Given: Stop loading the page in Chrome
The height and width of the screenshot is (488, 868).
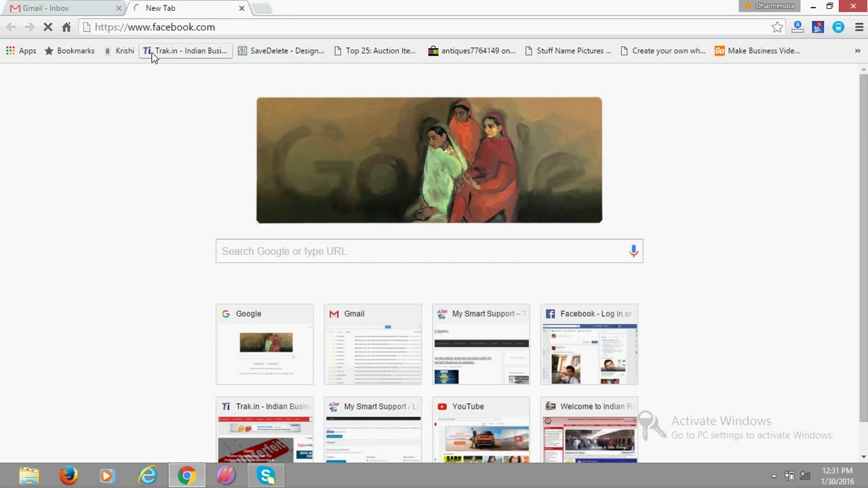Looking at the screenshot, I should (x=48, y=27).
